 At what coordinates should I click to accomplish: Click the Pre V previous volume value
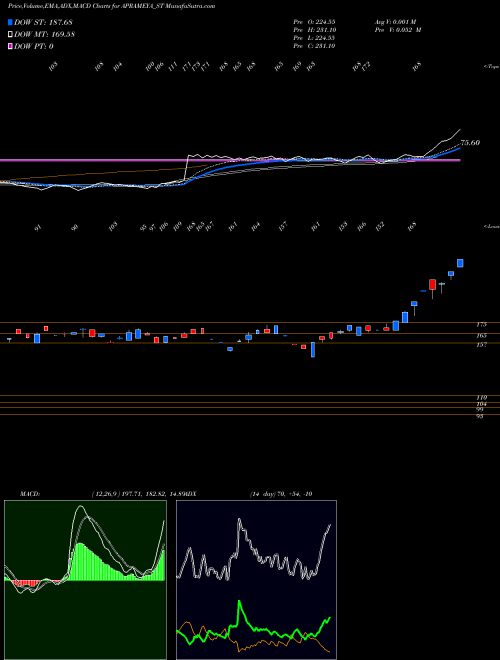point(397,30)
